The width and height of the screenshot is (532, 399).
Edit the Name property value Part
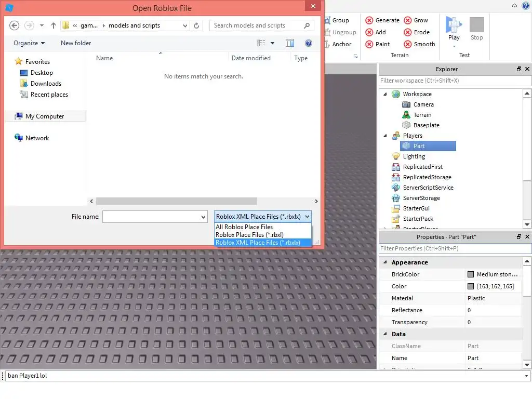[493, 358]
